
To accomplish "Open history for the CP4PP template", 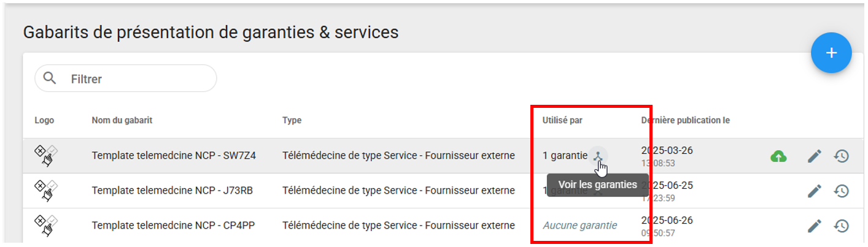I will (841, 226).
